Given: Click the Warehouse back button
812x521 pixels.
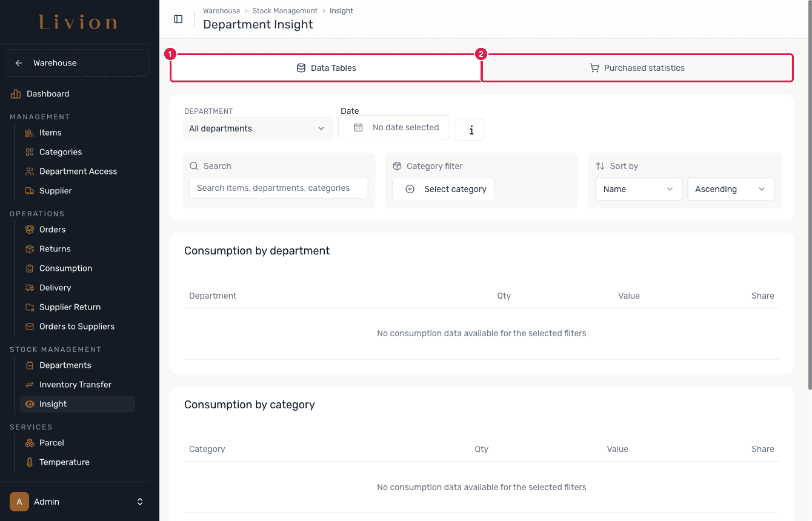Looking at the screenshot, I should [x=77, y=63].
